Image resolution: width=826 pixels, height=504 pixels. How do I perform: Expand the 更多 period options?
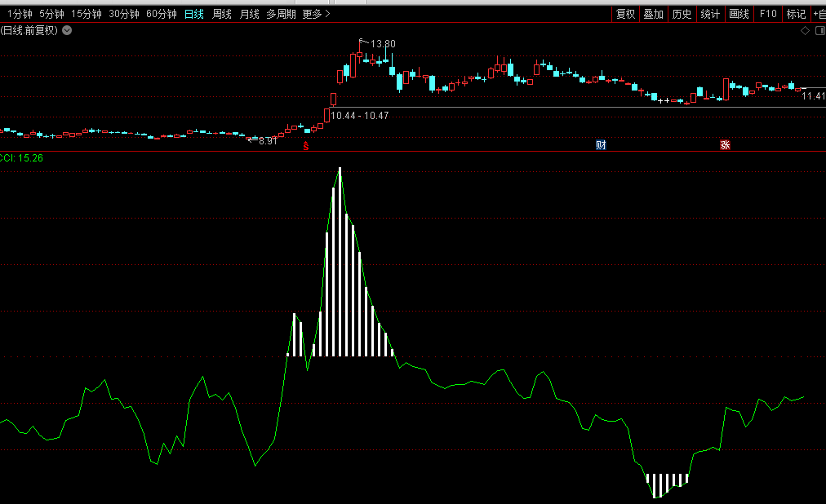(x=316, y=14)
